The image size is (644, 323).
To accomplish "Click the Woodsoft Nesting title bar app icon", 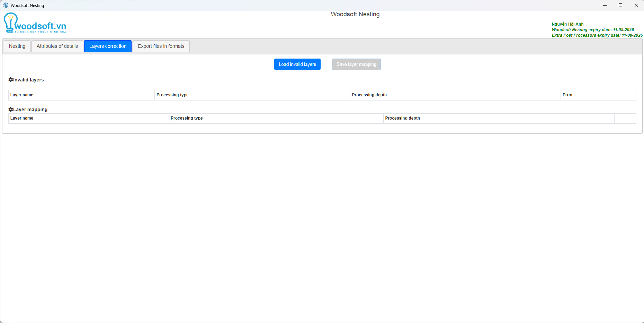I will 6,5.
